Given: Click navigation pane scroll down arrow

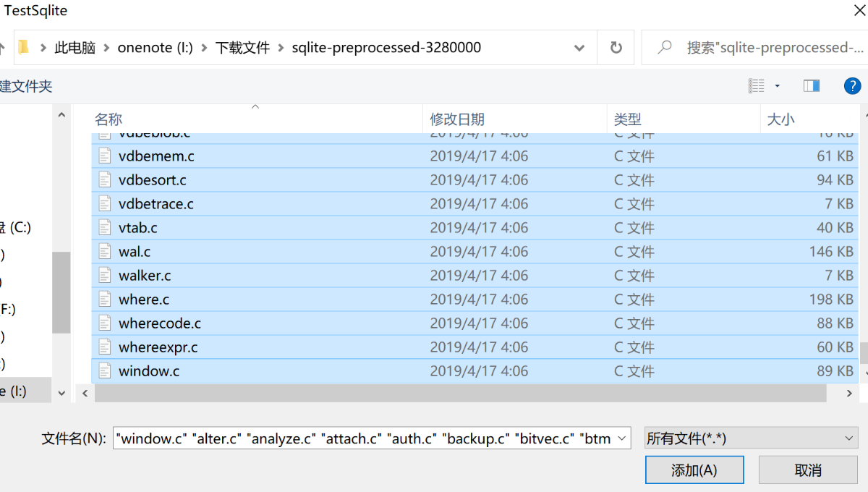Looking at the screenshot, I should 62,394.
